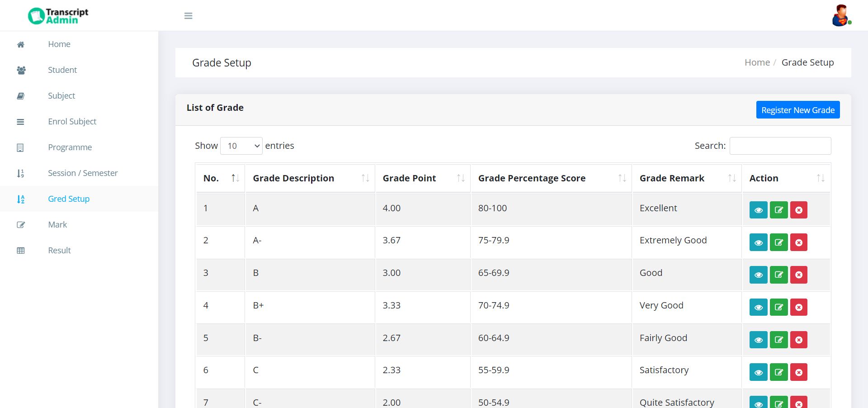Open the Show entries count dropdown
This screenshot has height=408, width=868.
click(x=241, y=146)
